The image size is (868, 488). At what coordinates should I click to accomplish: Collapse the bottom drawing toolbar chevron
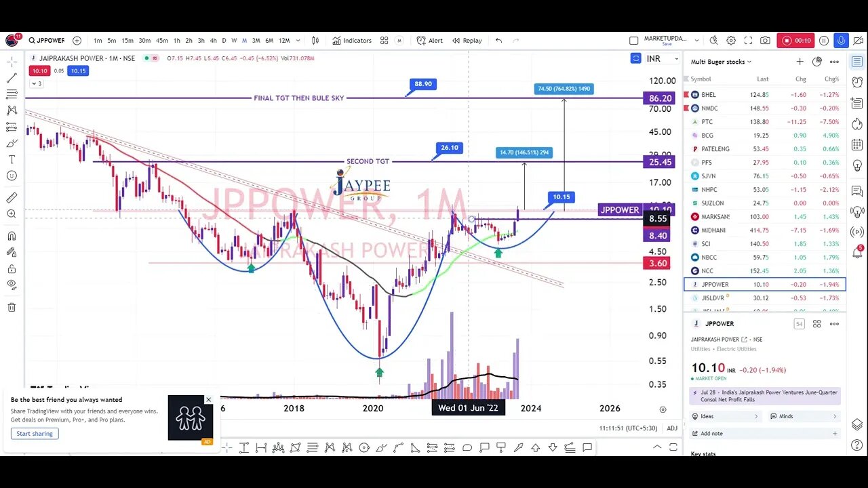point(656,447)
